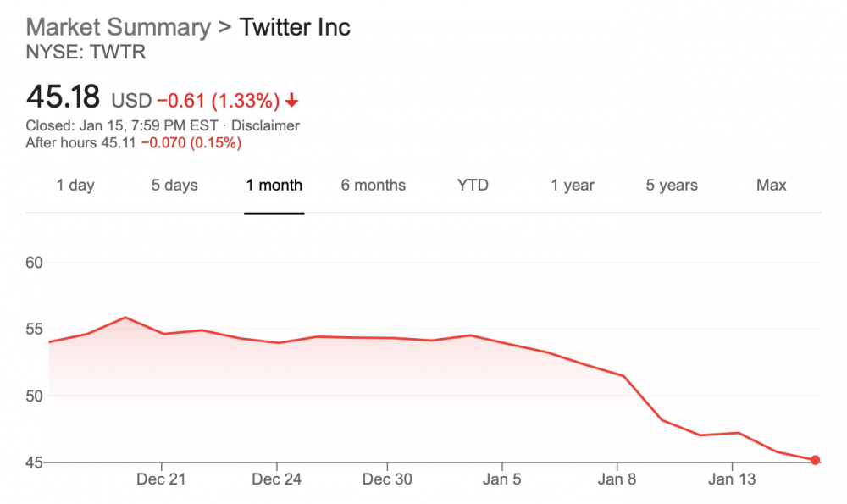Select the 5 years tab
Viewport: 847px width, 504px height.
(672, 185)
